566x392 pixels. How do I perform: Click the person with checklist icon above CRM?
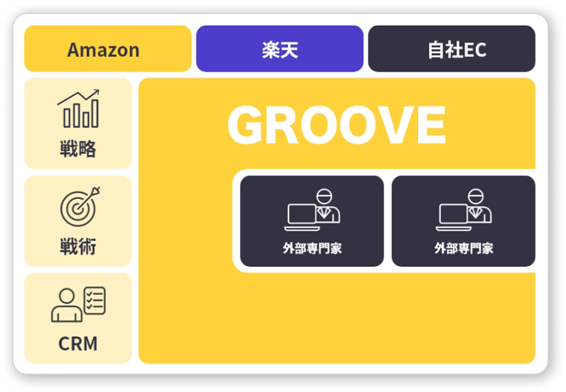(78, 304)
